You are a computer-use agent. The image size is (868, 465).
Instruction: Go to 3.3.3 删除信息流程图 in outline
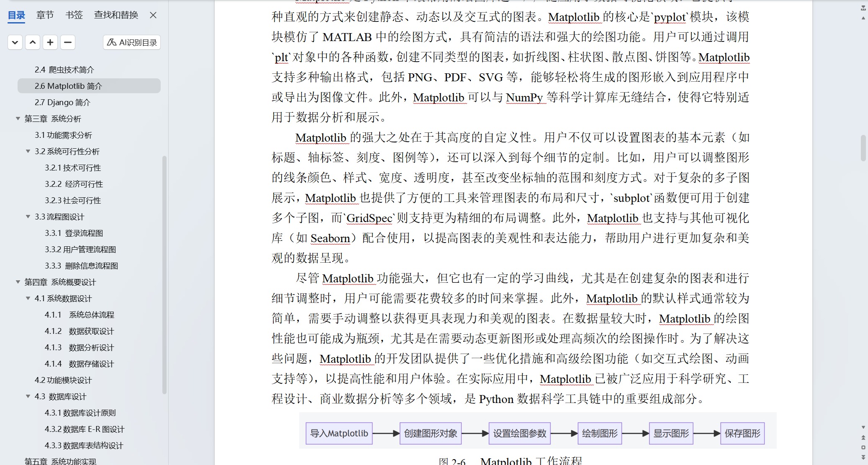82,266
